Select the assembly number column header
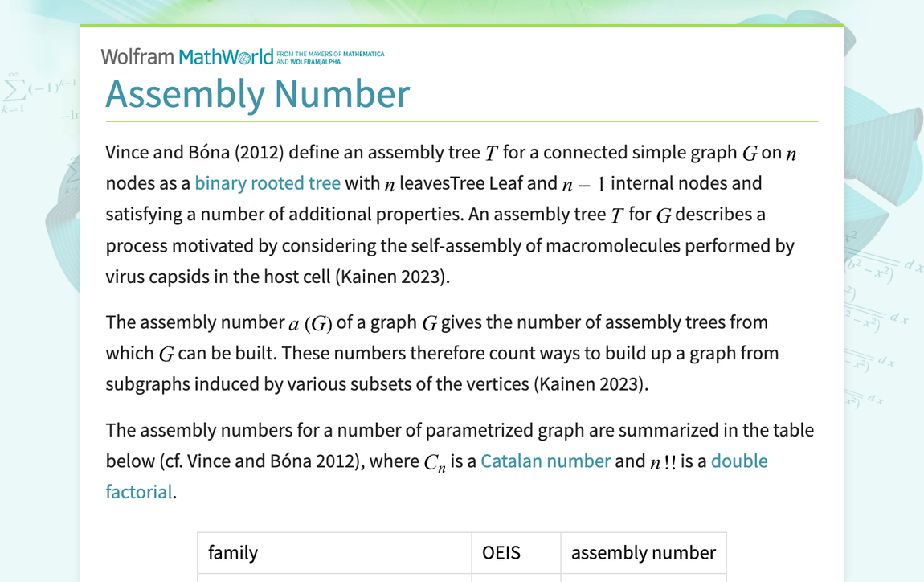 pyautogui.click(x=643, y=552)
